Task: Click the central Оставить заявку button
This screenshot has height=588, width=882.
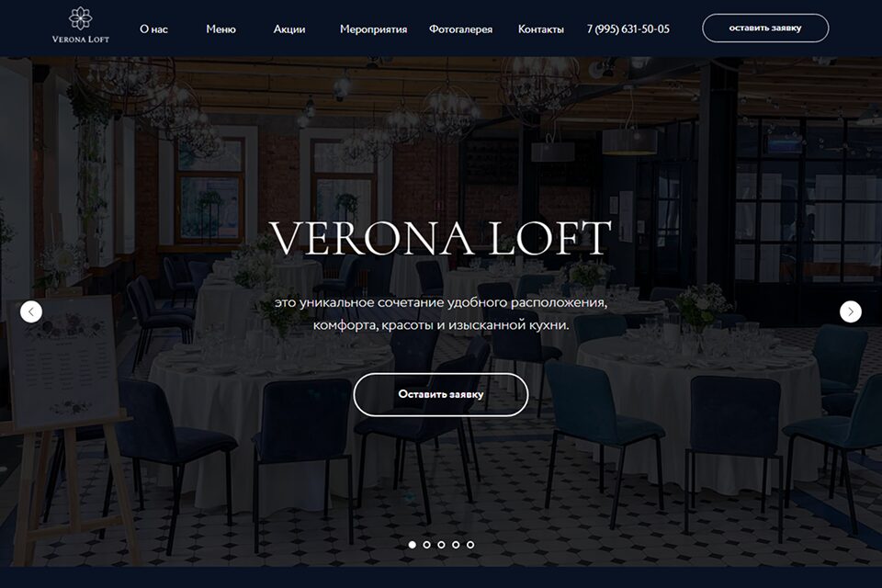Action: [x=441, y=394]
